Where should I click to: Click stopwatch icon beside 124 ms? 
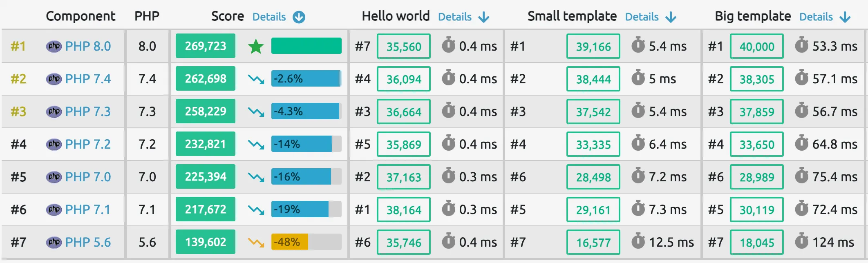pos(801,241)
